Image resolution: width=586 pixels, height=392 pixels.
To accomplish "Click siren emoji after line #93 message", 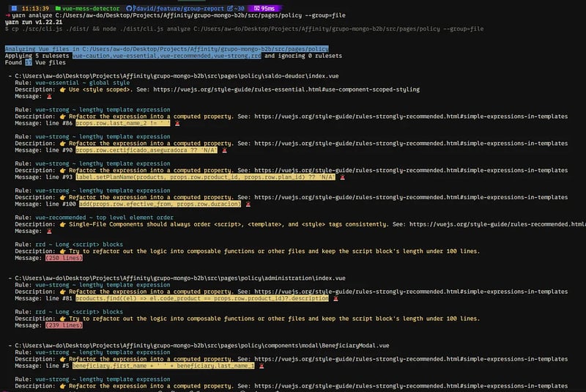I will click(342, 177).
